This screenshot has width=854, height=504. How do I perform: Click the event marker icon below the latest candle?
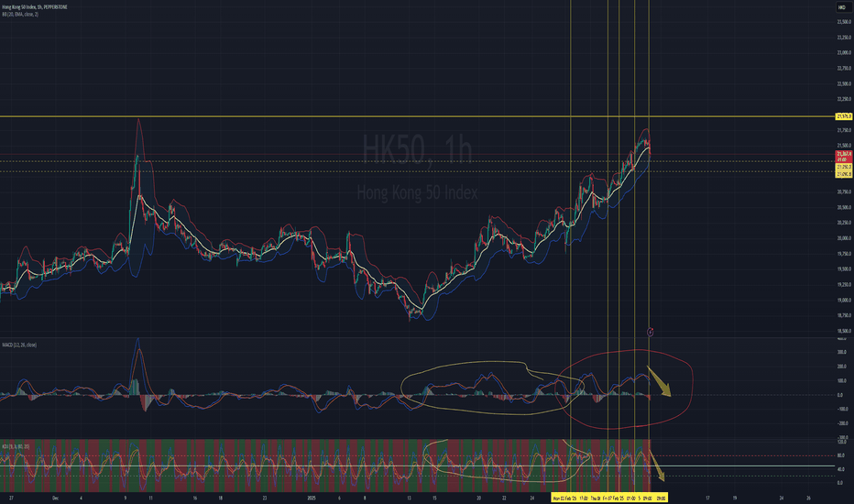[651, 332]
